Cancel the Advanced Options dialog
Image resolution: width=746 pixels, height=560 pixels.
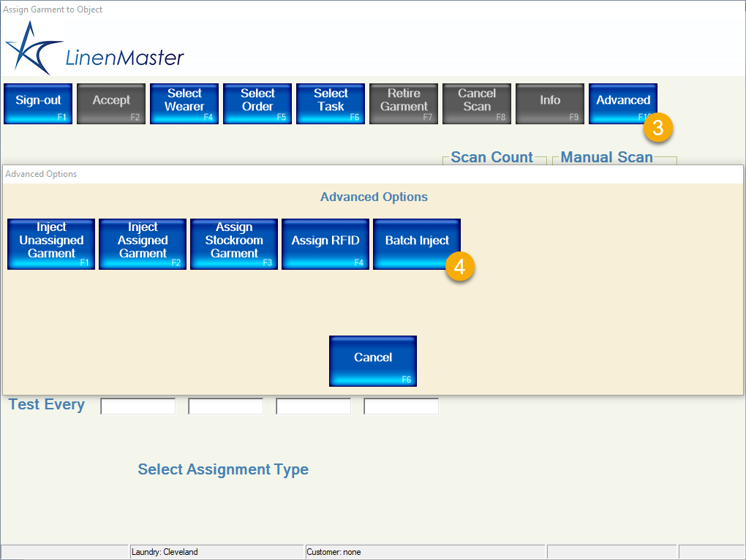click(x=373, y=360)
